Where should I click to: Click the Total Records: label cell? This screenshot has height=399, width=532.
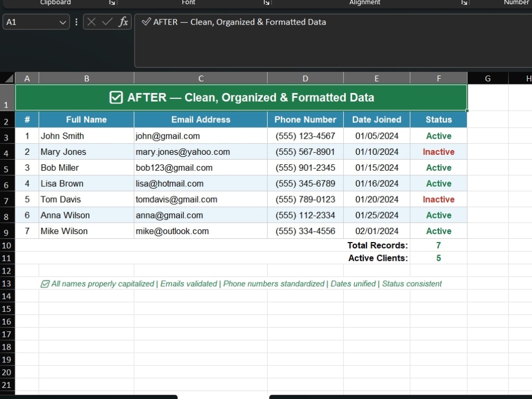pyautogui.click(x=377, y=245)
